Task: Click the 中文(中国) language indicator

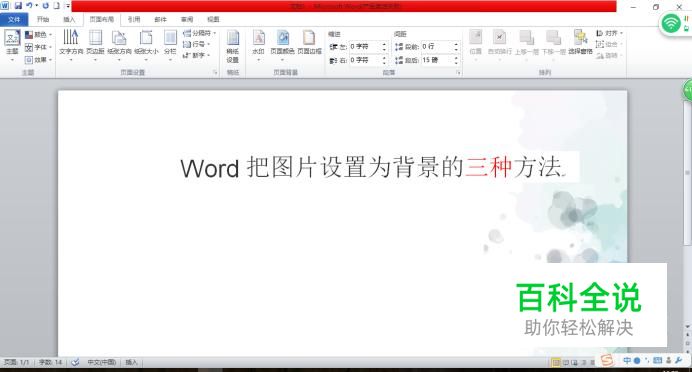Action: (x=102, y=362)
